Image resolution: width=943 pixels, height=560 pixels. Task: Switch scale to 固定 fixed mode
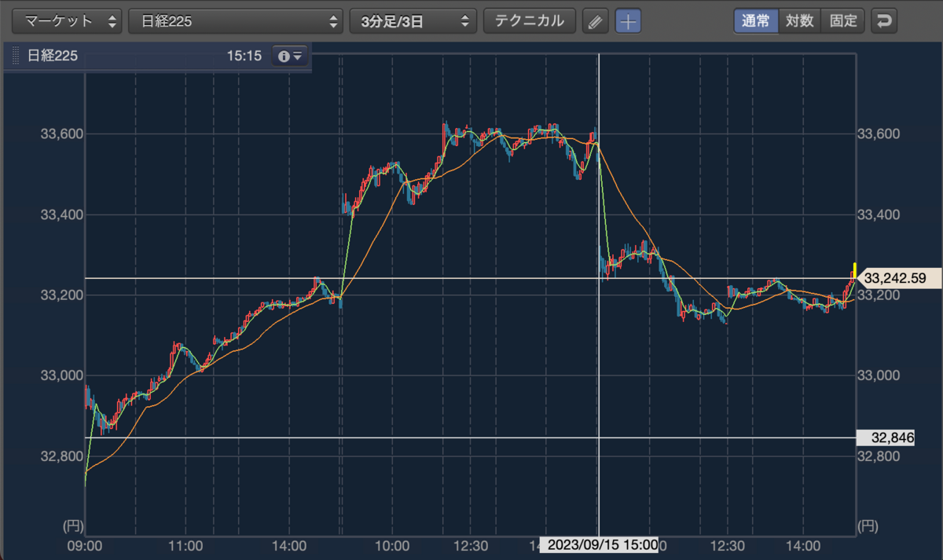click(842, 21)
